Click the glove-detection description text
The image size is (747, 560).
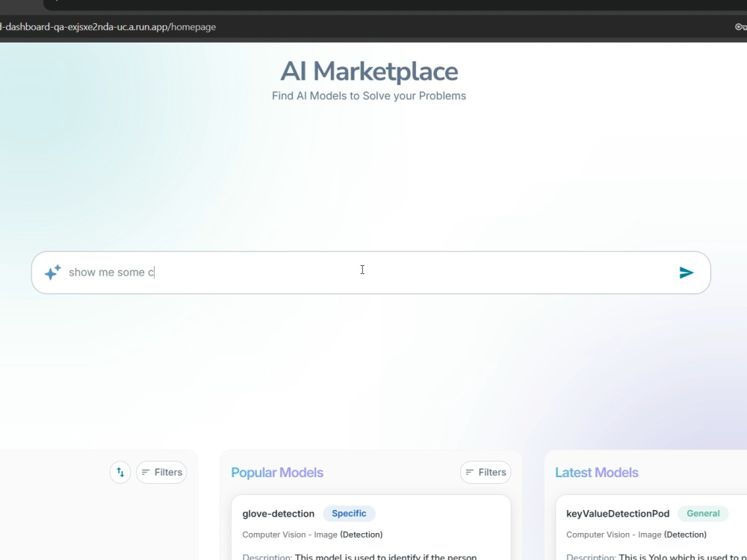click(359, 556)
